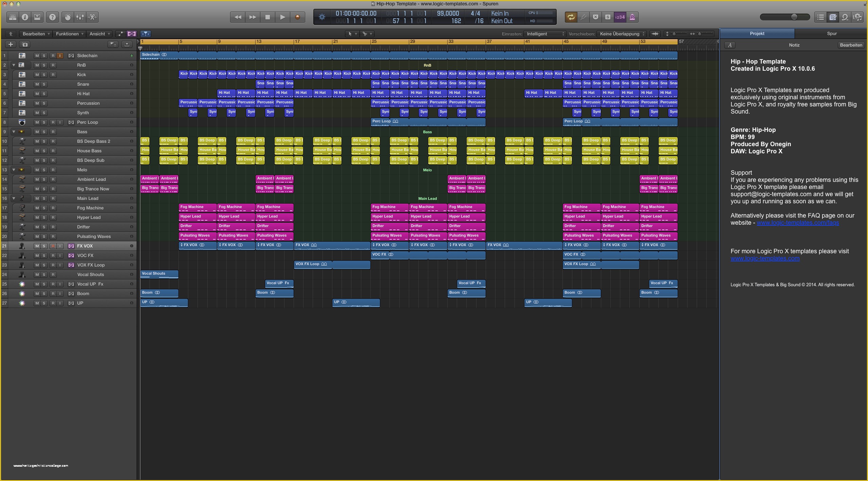Screen dimensions: 868x481
Task: Mute the Kick track
Action: tap(37, 74)
